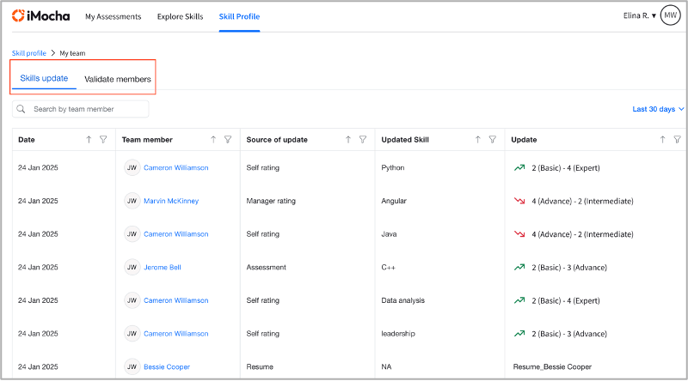Switch to Validate members tab
Viewport: 688px width, 381px height.
118,79
